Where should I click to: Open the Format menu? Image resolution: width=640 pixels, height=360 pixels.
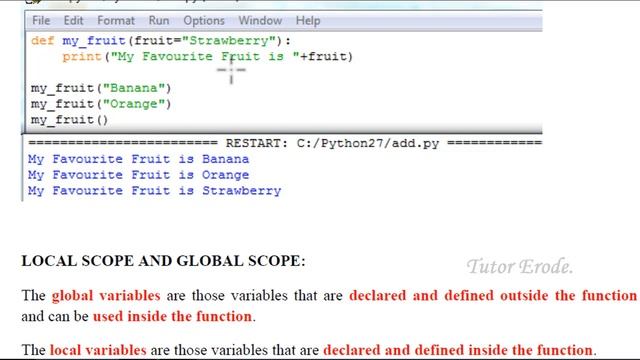[x=116, y=20]
